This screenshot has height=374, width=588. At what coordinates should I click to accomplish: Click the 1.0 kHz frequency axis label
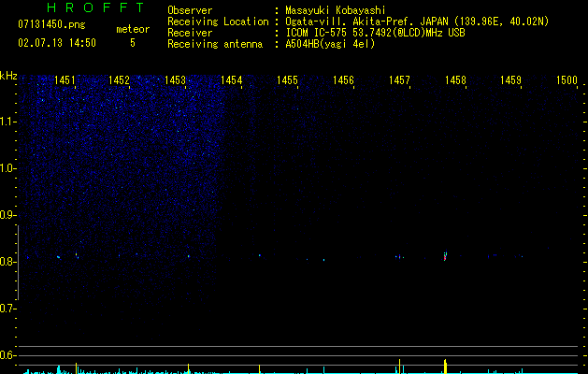coord(8,168)
